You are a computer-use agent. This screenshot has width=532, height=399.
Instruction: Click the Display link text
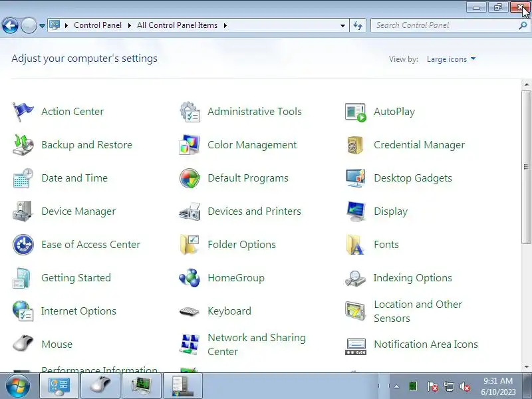390,211
